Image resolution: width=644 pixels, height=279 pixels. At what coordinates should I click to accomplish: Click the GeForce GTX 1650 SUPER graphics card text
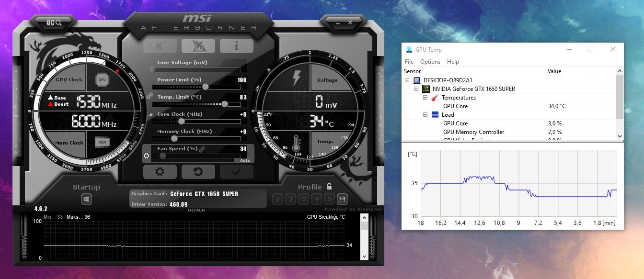pos(204,194)
